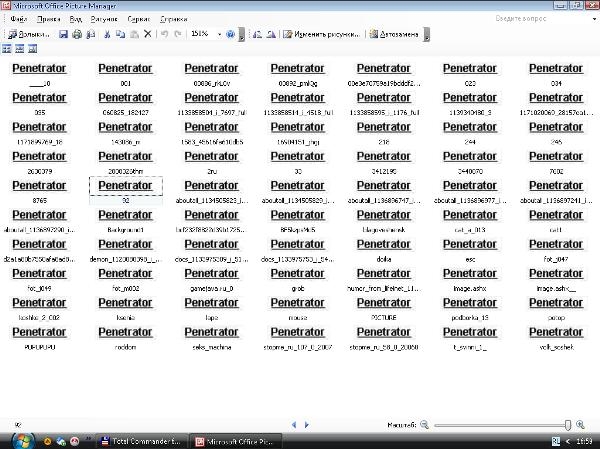Click file name label 'potop'
The height and width of the screenshot is (449, 600).
coord(556,318)
